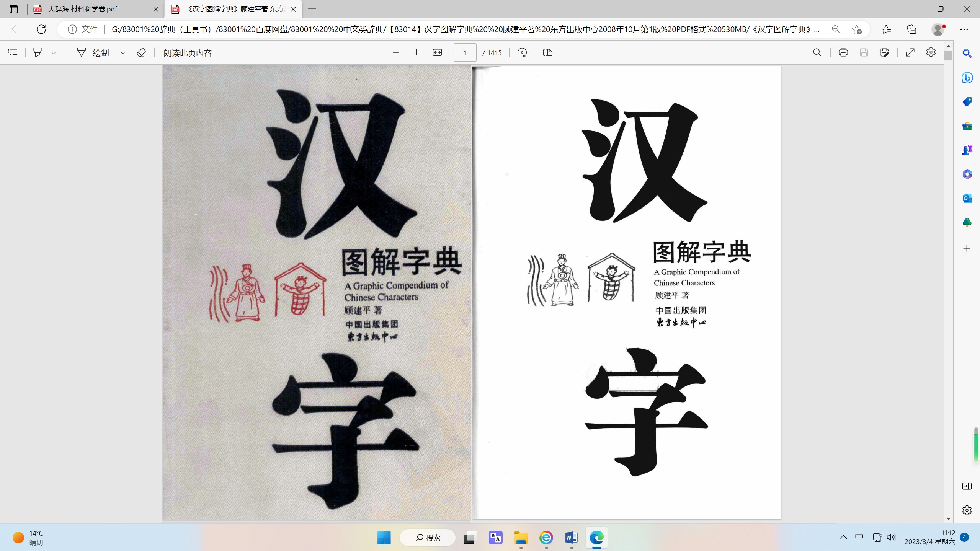This screenshot has width=980, height=551.
Task: Open shopping tag icon in sidebar
Action: 967,102
